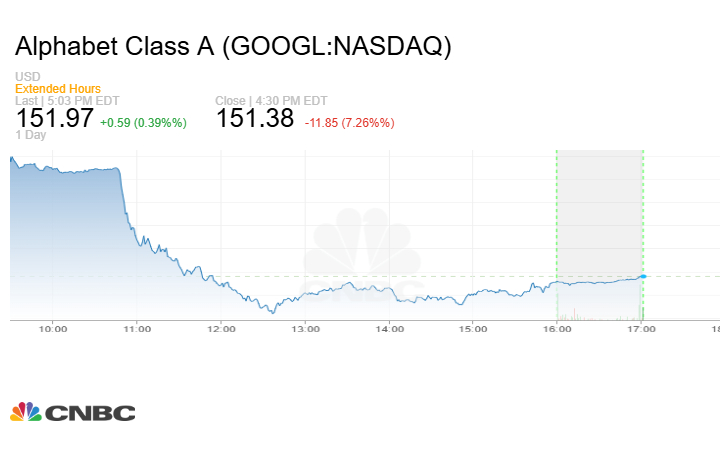The height and width of the screenshot is (450, 720).
Task: Select the orange Extended Hours label
Action: coord(58,89)
